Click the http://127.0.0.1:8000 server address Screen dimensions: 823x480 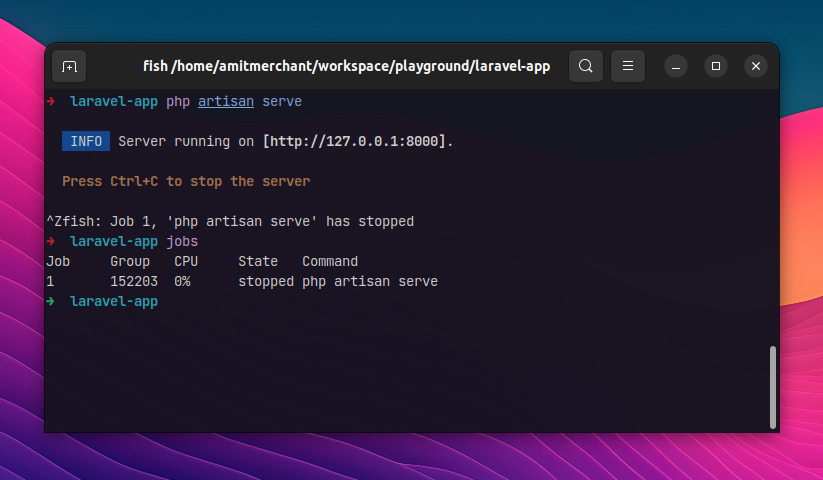tap(354, 141)
